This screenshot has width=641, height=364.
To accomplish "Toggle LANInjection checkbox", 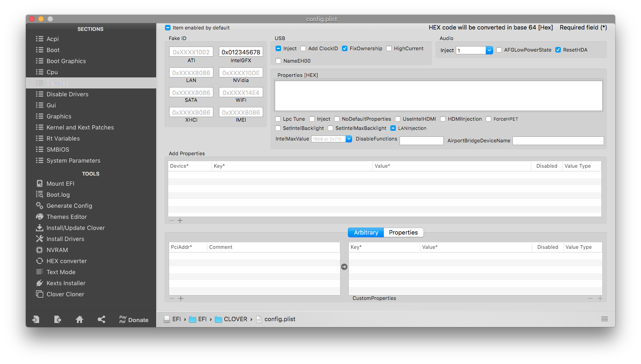I will [x=393, y=128].
